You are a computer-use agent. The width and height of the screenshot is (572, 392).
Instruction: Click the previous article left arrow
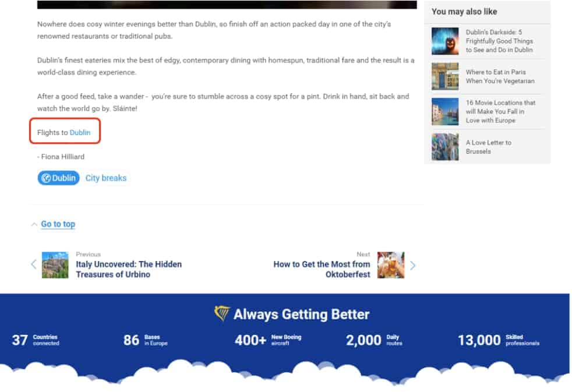pos(34,264)
